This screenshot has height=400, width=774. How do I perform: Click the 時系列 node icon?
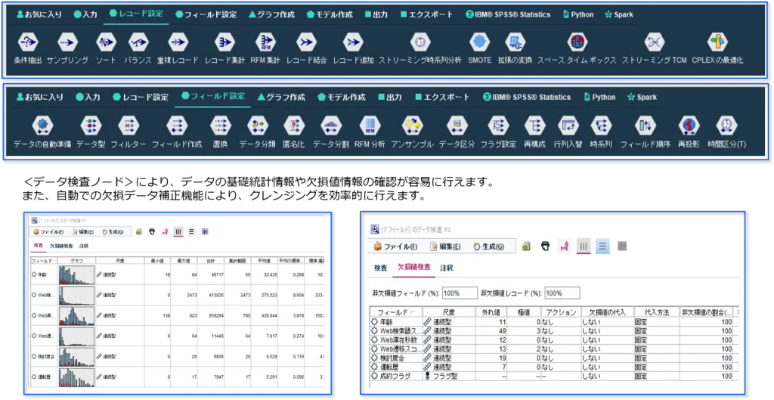tap(601, 126)
